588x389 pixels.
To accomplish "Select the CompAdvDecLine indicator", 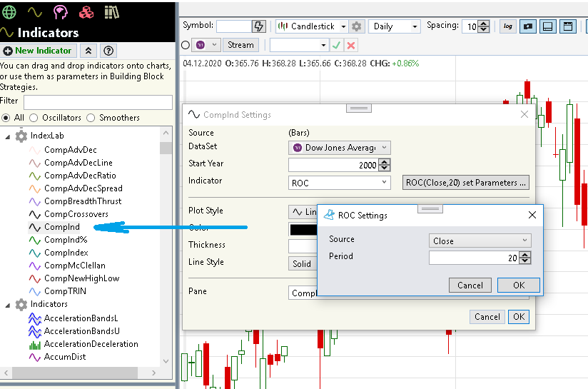I will click(x=78, y=163).
